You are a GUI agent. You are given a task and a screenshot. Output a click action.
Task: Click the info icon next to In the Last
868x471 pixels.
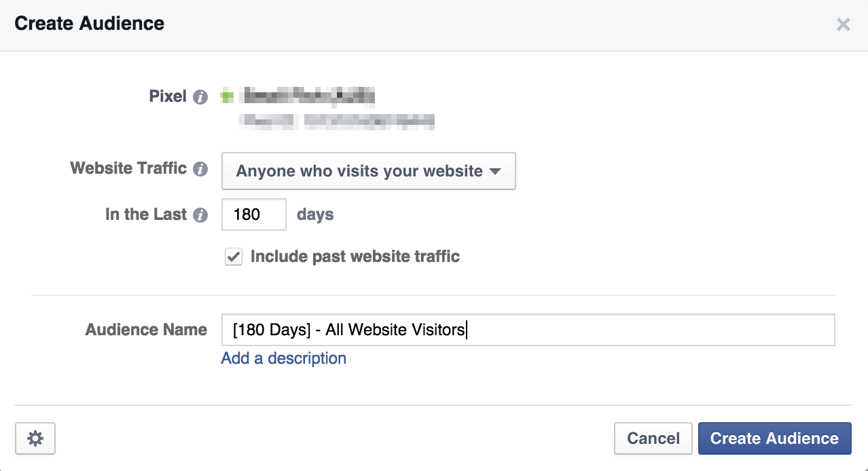[200, 215]
